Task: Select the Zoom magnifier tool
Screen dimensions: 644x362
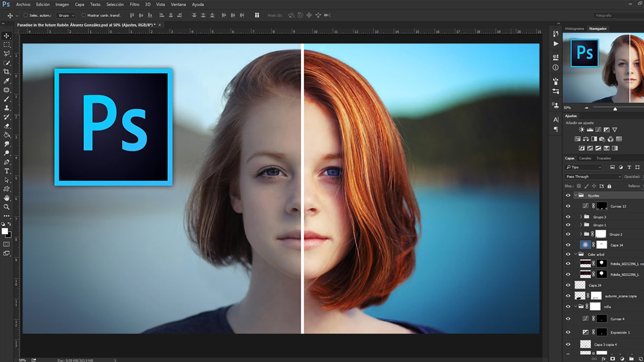Action: point(7,207)
